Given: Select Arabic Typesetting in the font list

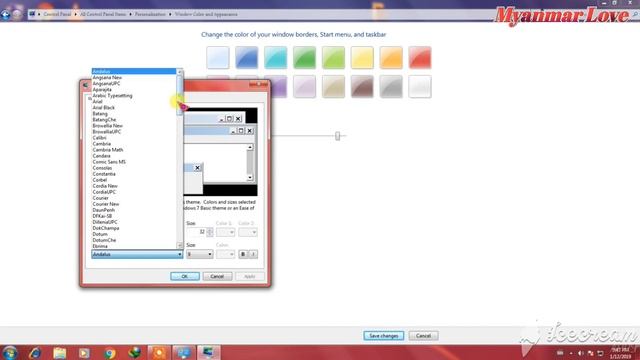Looking at the screenshot, I should 112,96.
